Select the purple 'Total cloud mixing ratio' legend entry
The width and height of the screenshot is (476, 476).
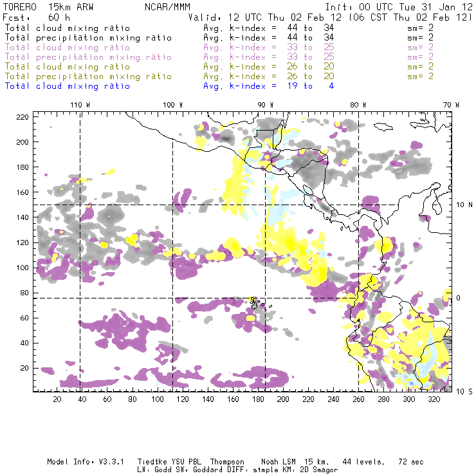click(68, 48)
